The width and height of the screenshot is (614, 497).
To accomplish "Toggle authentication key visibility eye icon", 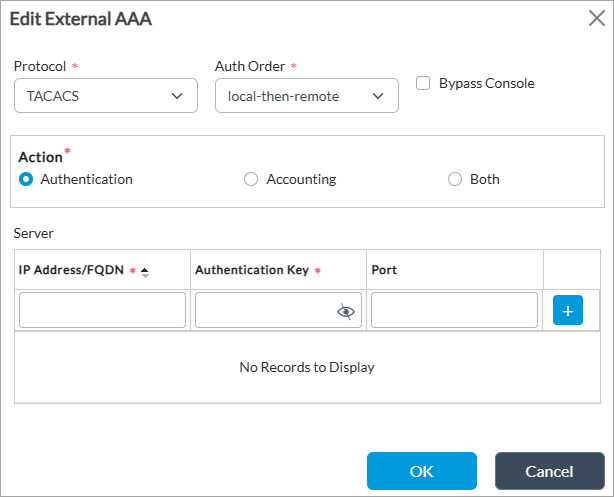I will point(346,311).
